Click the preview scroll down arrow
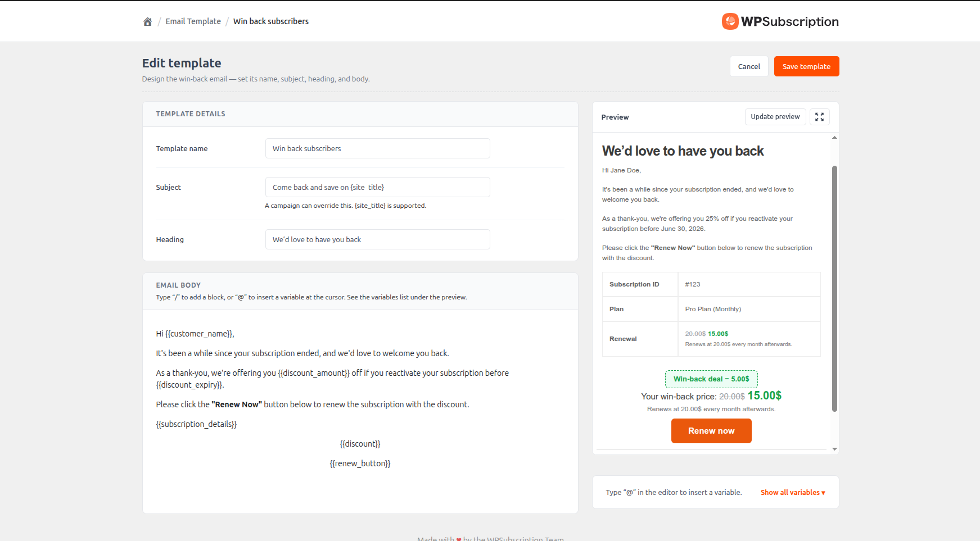 834,449
